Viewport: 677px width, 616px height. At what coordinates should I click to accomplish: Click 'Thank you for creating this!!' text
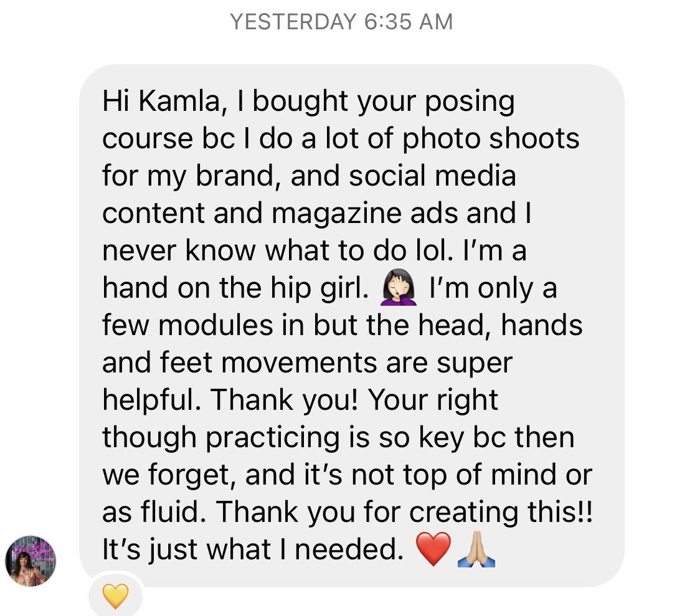point(404,513)
